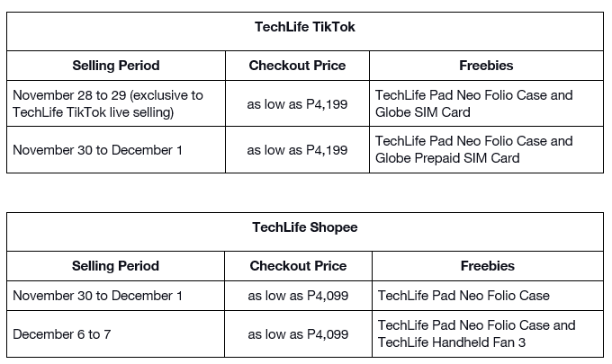Click Checkout Price header in Shopee table
Screen dimensions: 612x364
click(x=298, y=266)
